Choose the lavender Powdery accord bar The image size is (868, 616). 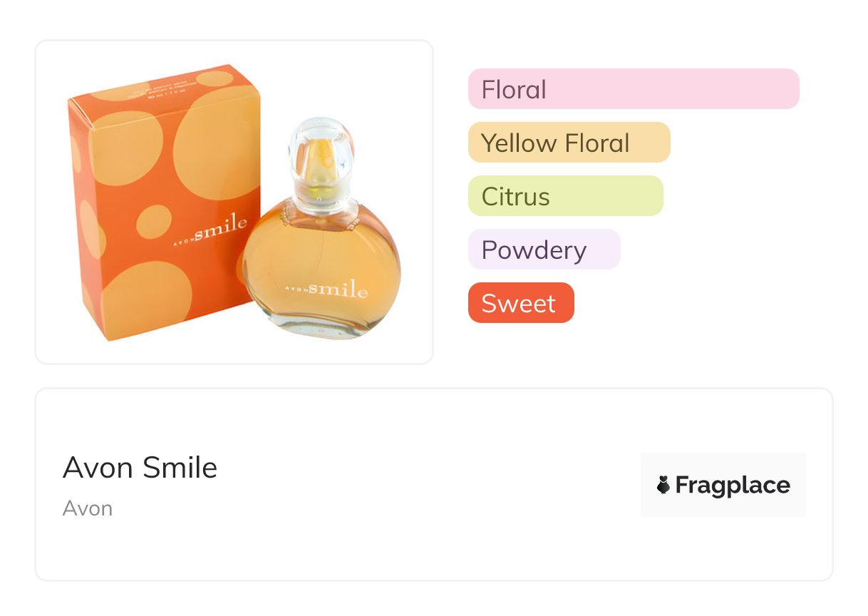(544, 250)
